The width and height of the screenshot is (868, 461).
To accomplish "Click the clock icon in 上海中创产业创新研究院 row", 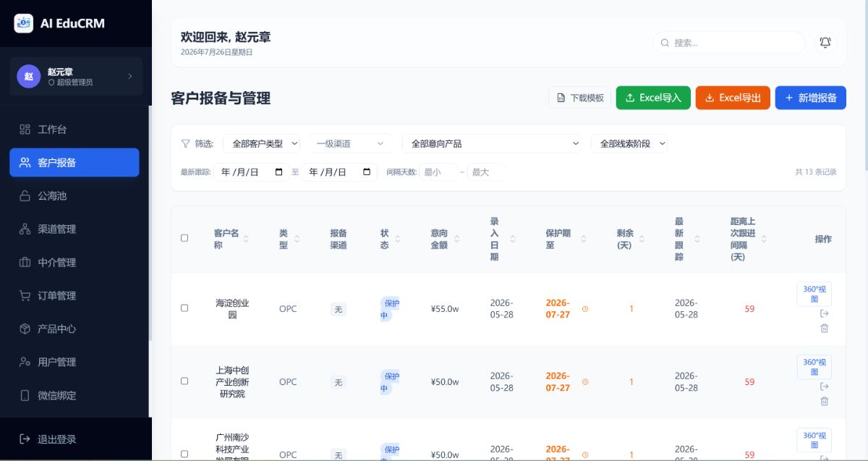I will pyautogui.click(x=585, y=382).
